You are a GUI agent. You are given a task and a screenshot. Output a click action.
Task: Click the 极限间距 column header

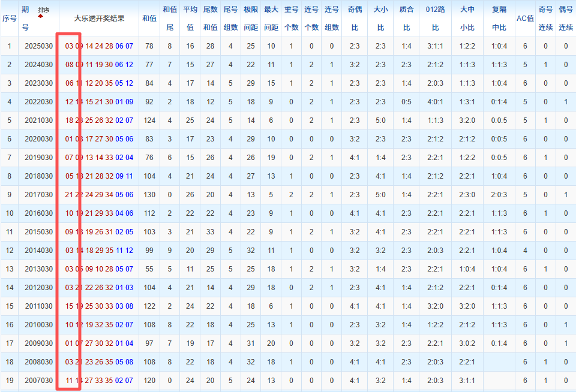pos(251,19)
